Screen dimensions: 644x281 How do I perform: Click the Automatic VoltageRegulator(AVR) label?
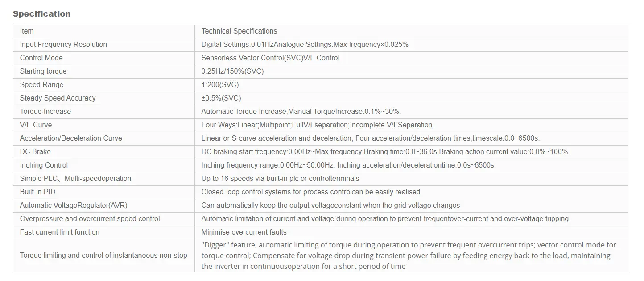point(70,206)
